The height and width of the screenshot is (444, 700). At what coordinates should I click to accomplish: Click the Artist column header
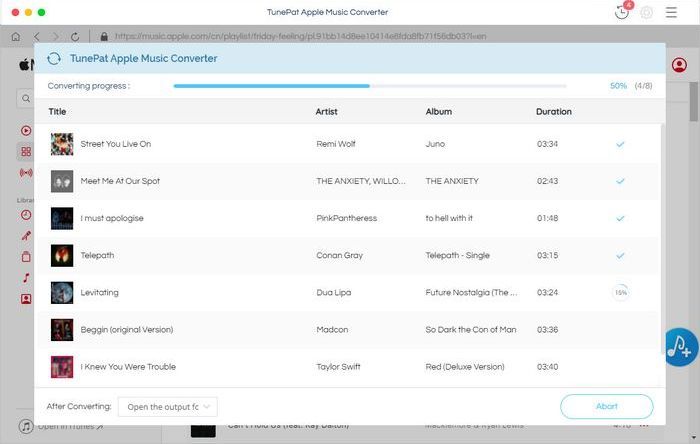click(326, 112)
